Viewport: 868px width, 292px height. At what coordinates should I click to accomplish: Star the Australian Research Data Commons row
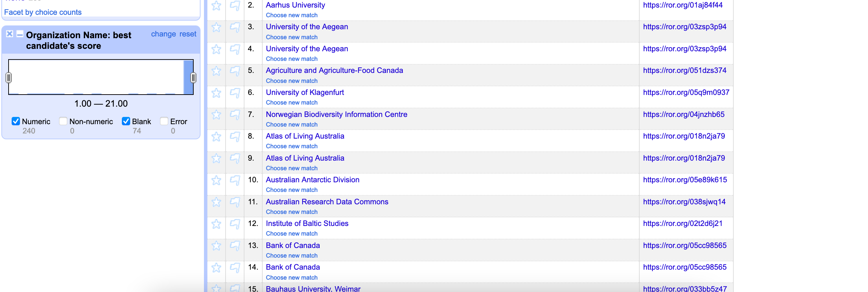click(216, 202)
